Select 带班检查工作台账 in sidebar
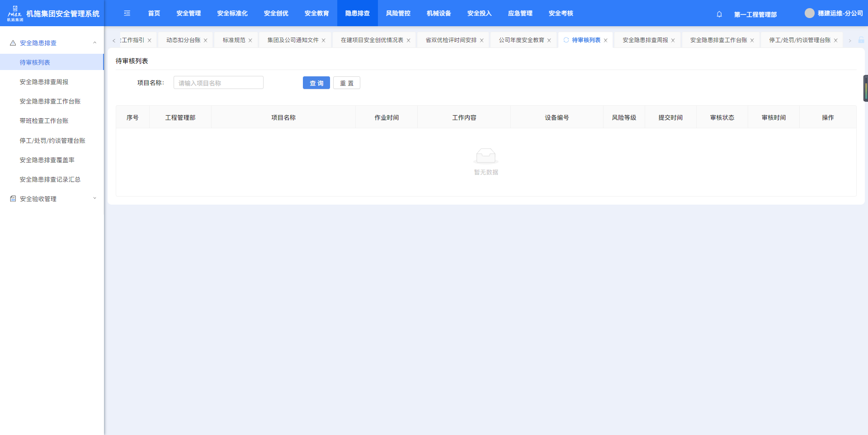The width and height of the screenshot is (868, 435). [44, 121]
